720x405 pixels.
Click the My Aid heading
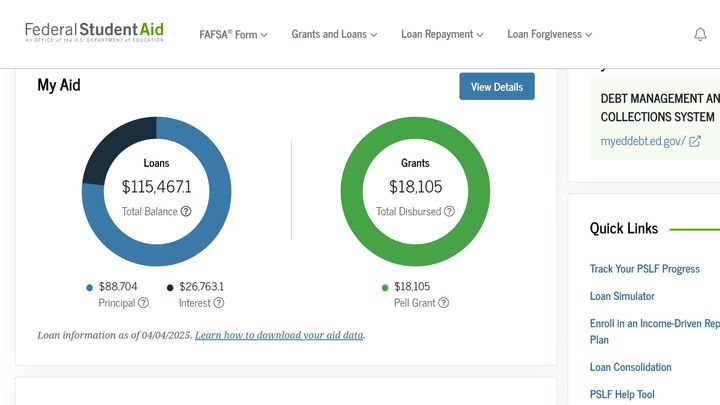59,85
